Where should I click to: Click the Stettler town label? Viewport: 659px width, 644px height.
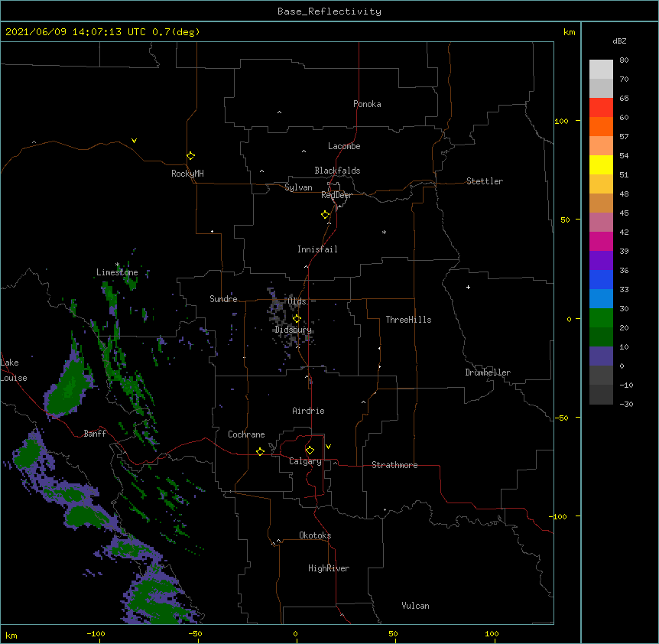pos(485,181)
